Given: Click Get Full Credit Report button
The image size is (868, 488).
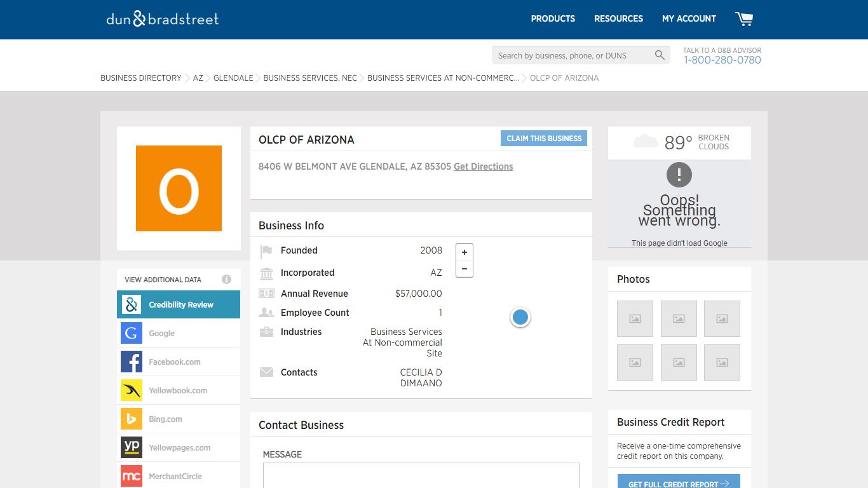Looking at the screenshot, I should click(679, 482).
